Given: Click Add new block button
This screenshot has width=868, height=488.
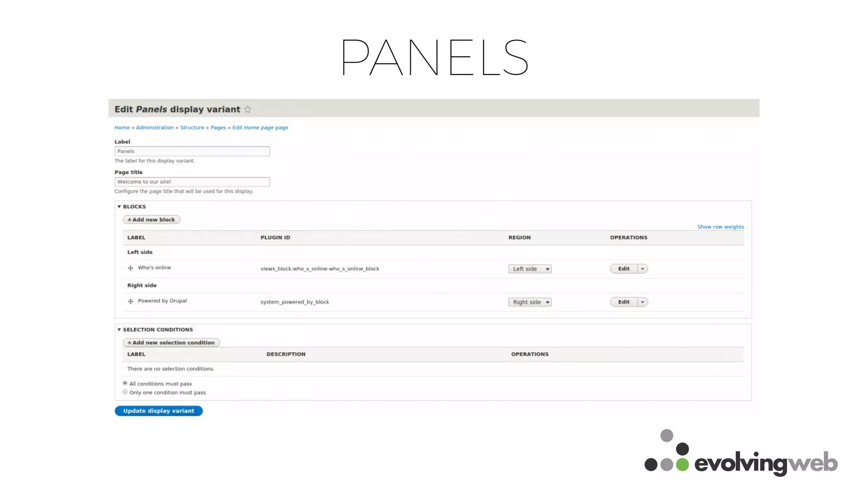Looking at the screenshot, I should click(151, 219).
